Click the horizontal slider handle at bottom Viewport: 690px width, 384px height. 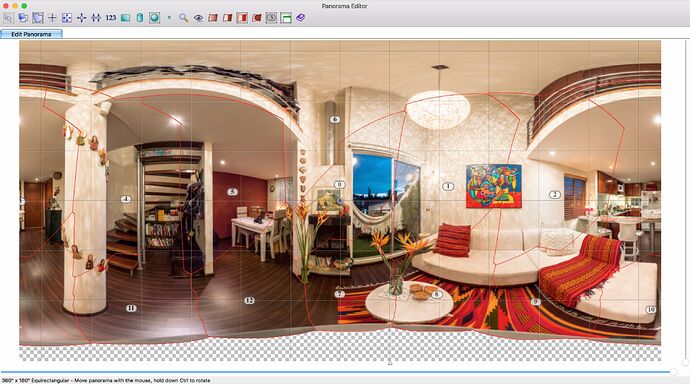pyautogui.click(x=673, y=372)
